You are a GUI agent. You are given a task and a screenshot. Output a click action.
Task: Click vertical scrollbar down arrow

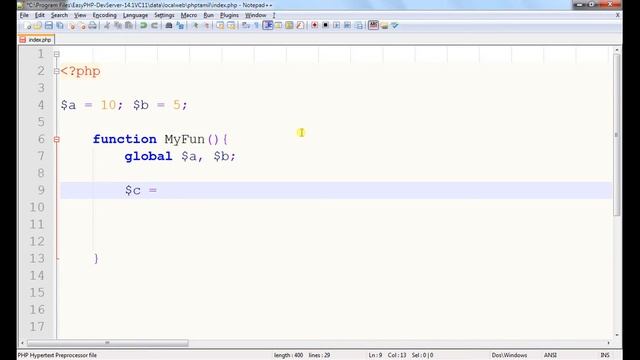(616, 335)
